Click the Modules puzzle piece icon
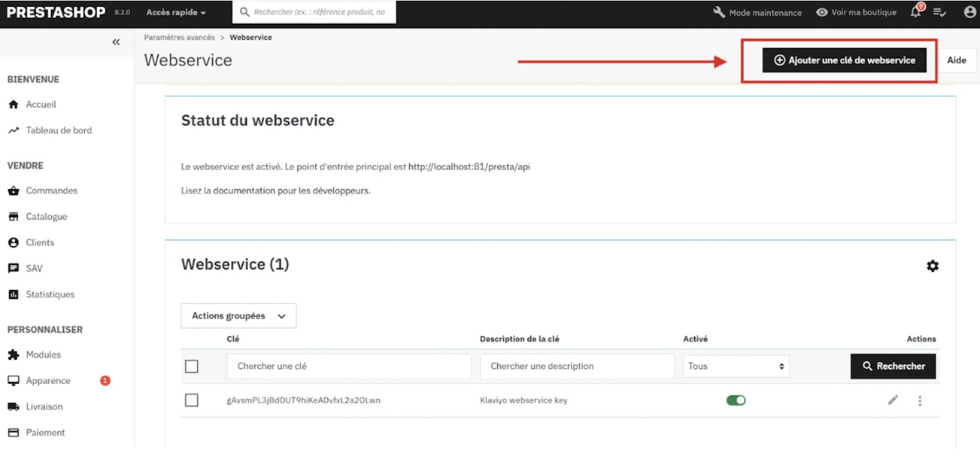The width and height of the screenshot is (980, 463). 14,355
